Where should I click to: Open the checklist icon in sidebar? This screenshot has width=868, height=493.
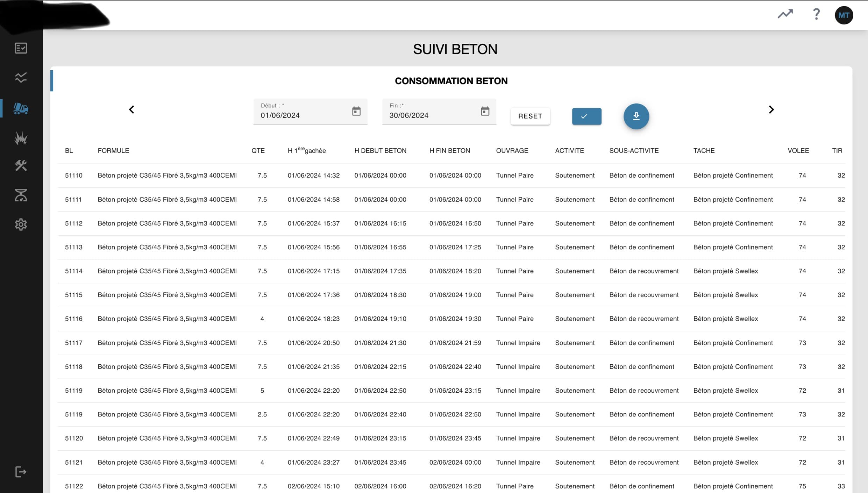coord(21,48)
